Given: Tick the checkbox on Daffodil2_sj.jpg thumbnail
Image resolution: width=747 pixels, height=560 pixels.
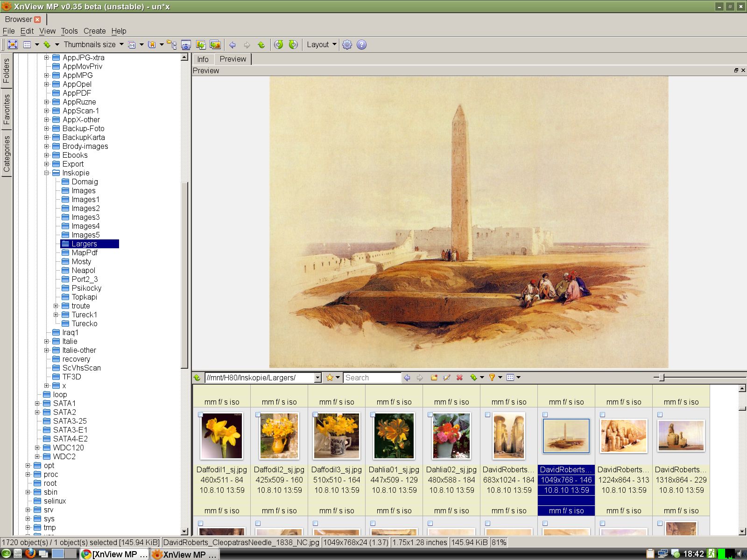Looking at the screenshot, I should click(258, 414).
